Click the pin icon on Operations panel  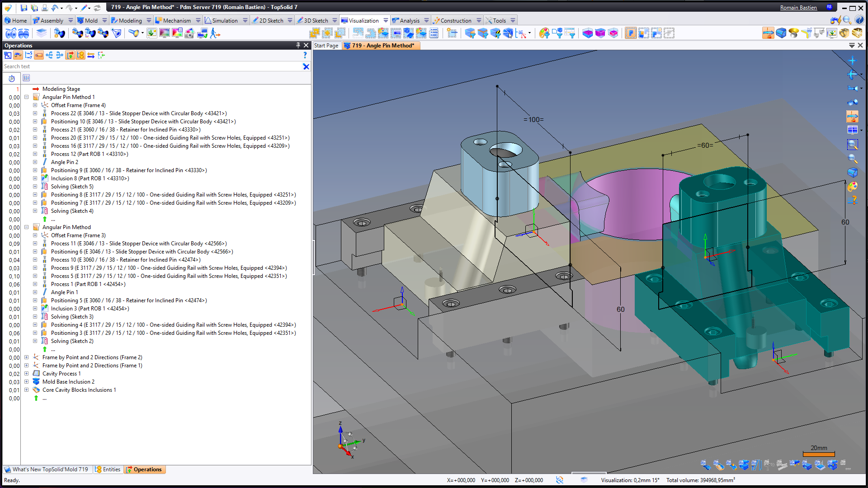click(x=298, y=45)
